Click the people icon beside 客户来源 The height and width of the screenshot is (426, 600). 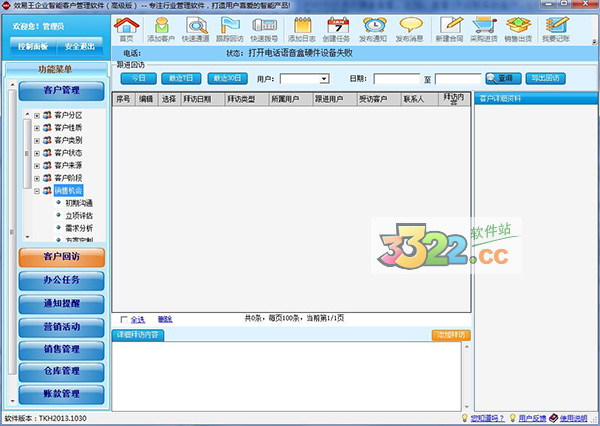[x=47, y=165]
